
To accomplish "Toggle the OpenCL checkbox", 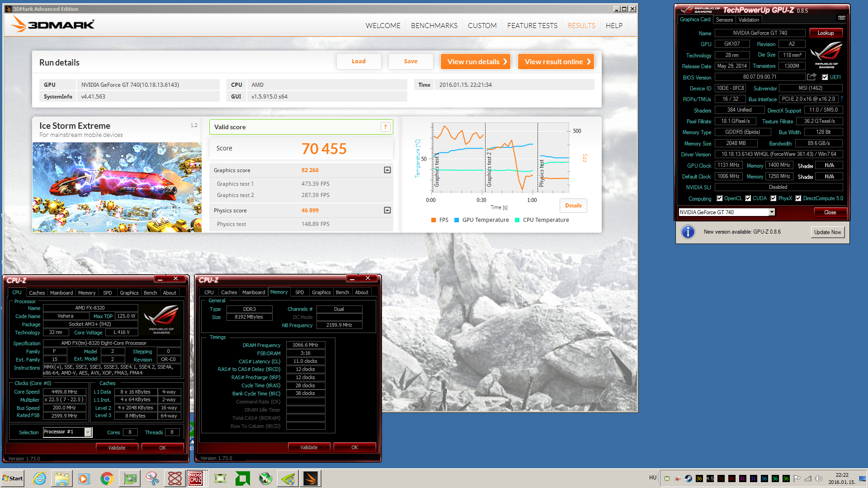I will click(x=719, y=198).
